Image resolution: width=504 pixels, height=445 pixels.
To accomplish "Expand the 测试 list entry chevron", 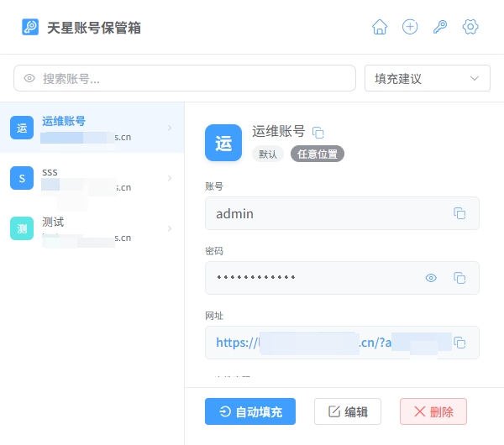I will (170, 228).
